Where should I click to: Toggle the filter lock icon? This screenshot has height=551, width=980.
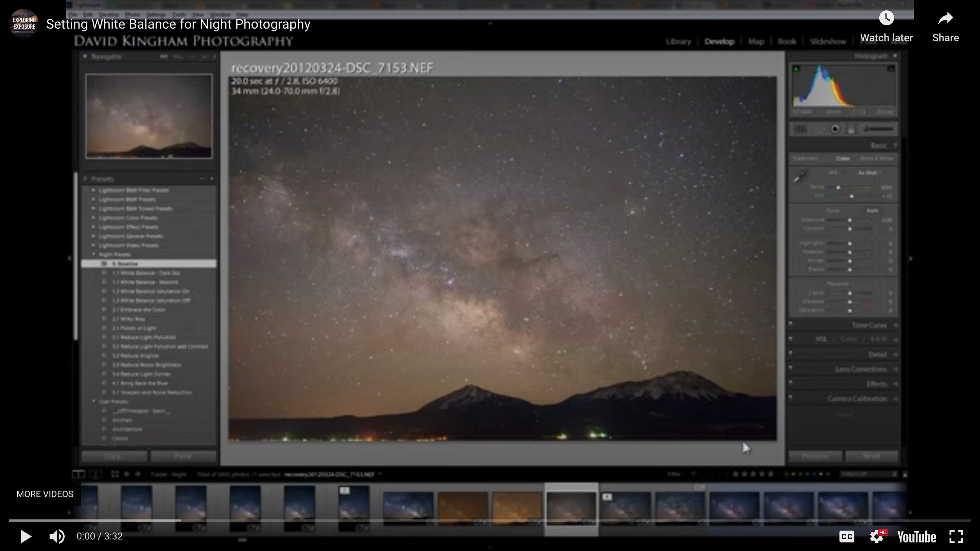pyautogui.click(x=905, y=474)
